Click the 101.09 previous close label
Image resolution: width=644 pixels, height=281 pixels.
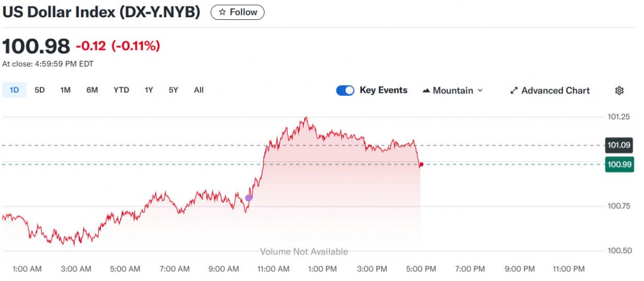(x=619, y=145)
